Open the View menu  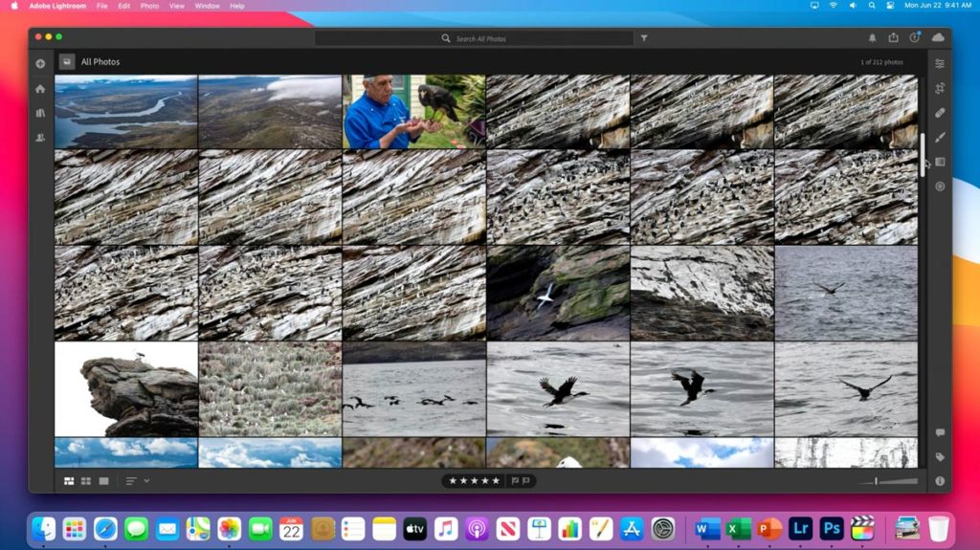click(x=177, y=6)
